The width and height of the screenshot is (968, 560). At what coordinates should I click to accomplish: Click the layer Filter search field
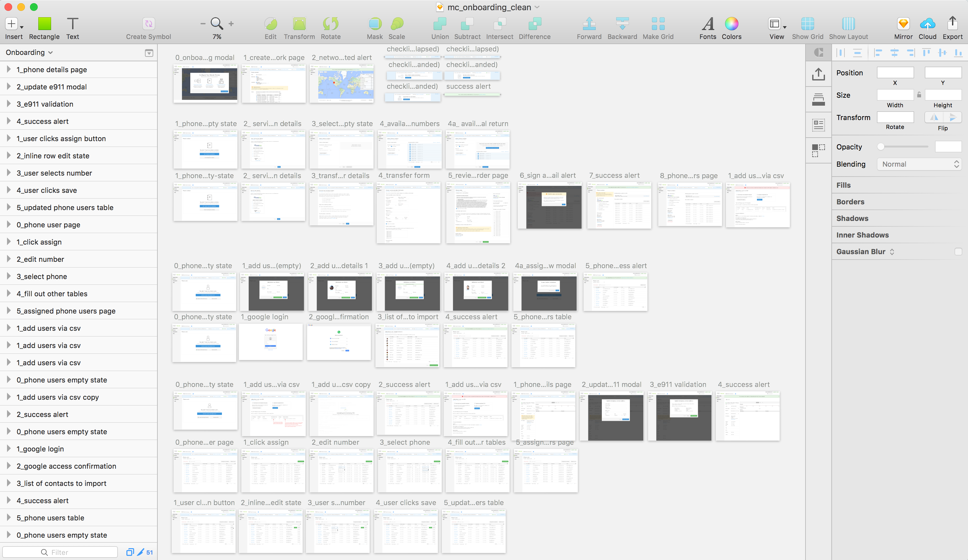[60, 552]
